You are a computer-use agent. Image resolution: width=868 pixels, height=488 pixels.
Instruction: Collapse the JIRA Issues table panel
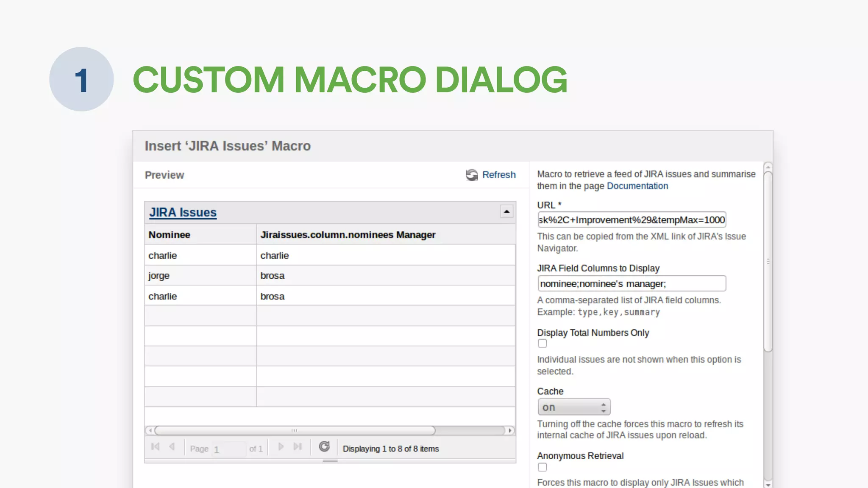click(506, 211)
